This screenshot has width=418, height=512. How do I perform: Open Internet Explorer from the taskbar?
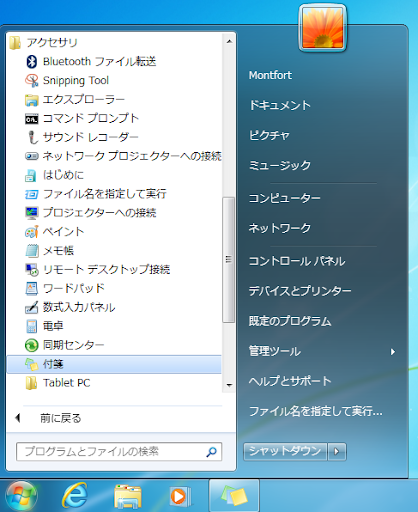click(75, 496)
